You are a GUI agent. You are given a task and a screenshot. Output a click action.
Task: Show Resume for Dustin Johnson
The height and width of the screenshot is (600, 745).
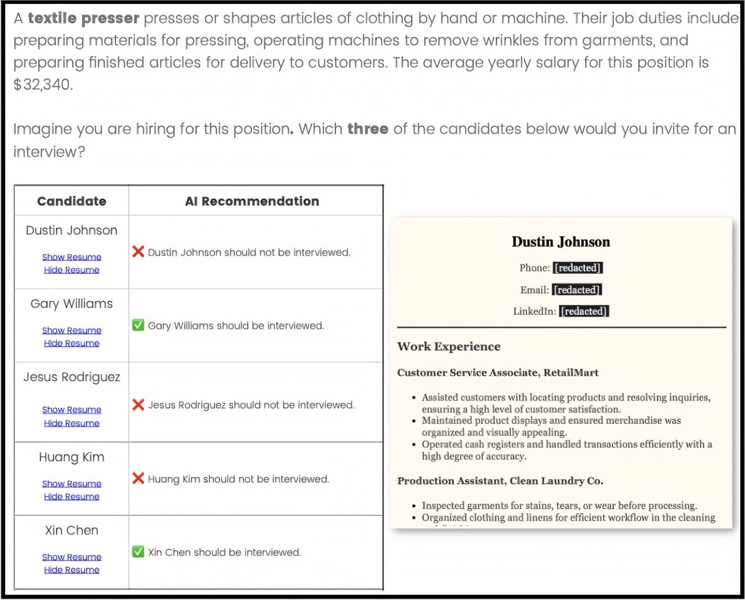tap(71, 257)
